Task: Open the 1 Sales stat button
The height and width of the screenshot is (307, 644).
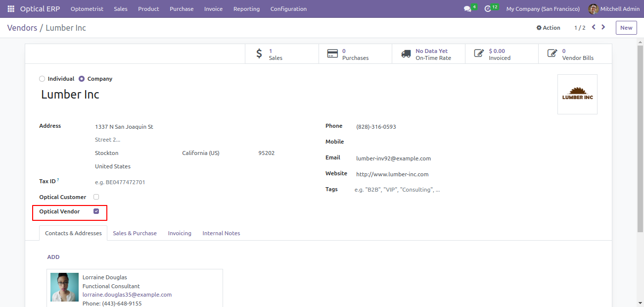Action: (282, 54)
